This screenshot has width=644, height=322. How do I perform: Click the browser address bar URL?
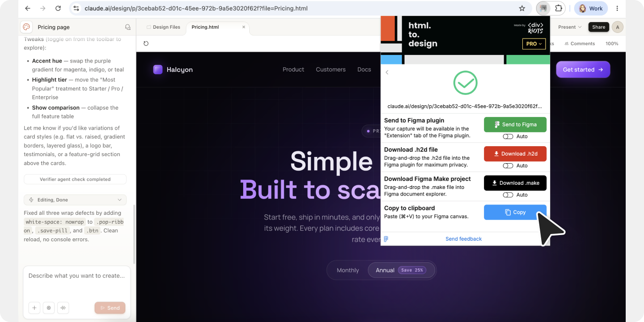point(196,8)
